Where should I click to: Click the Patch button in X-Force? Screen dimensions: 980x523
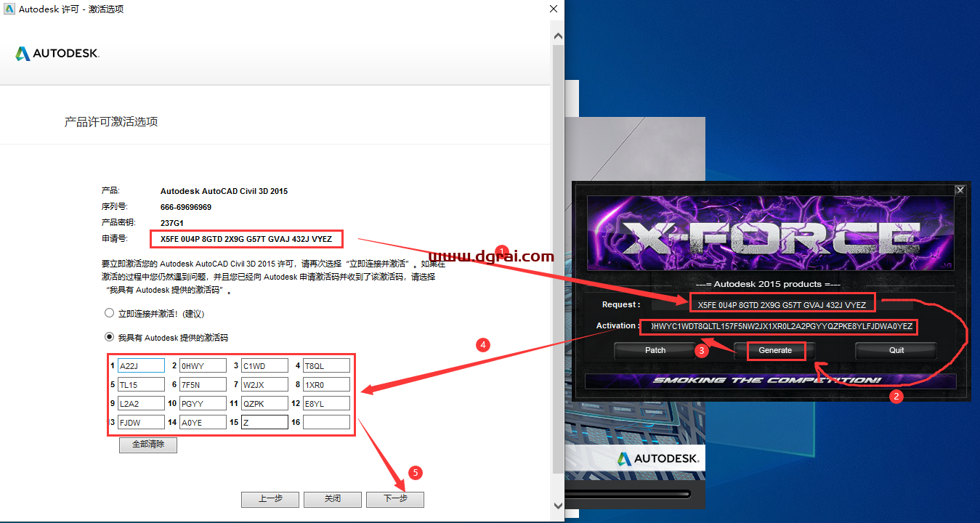655,350
